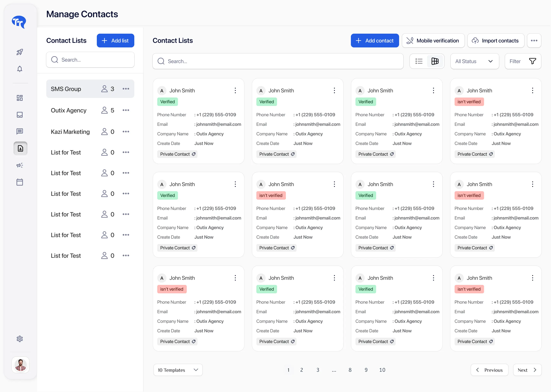Open notifications bell in sidebar
This screenshot has height=392, width=551.
(x=20, y=69)
